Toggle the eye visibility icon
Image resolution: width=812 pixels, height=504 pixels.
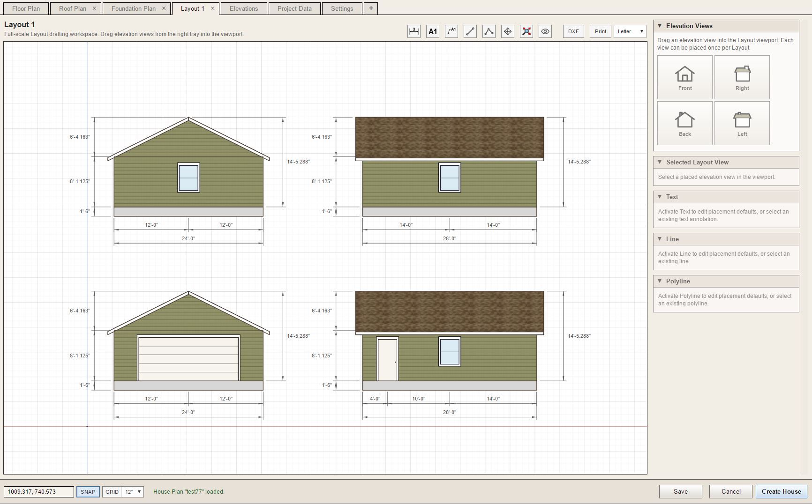[545, 31]
